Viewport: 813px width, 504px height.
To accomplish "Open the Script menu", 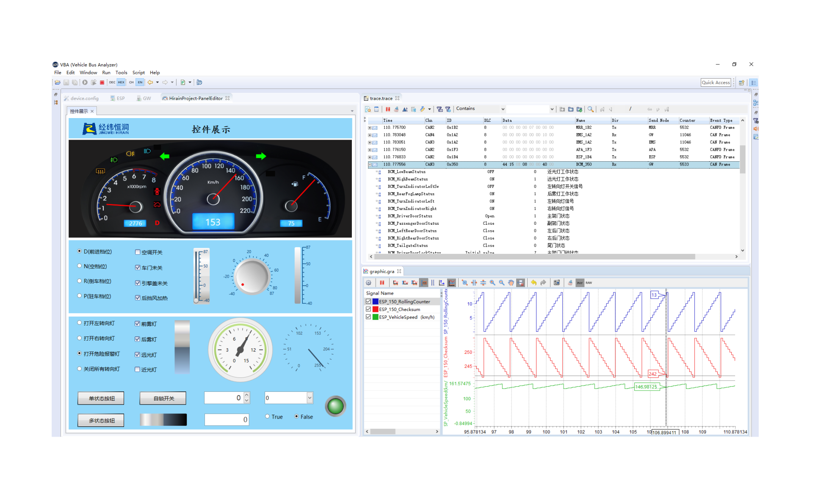I will pyautogui.click(x=138, y=73).
